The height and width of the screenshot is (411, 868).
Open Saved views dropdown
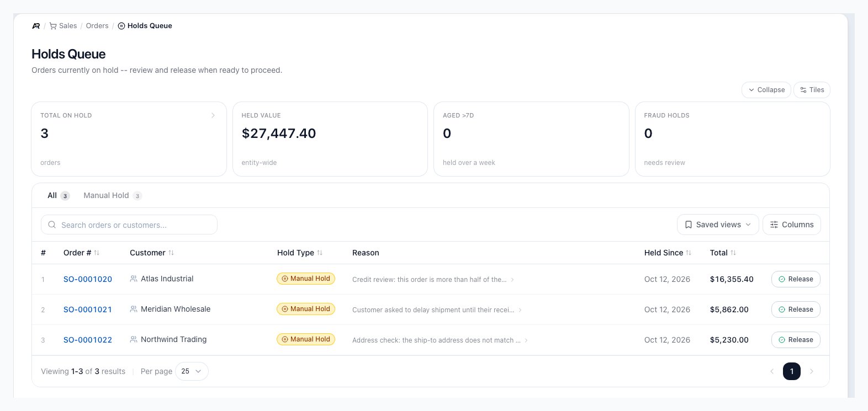pos(718,225)
